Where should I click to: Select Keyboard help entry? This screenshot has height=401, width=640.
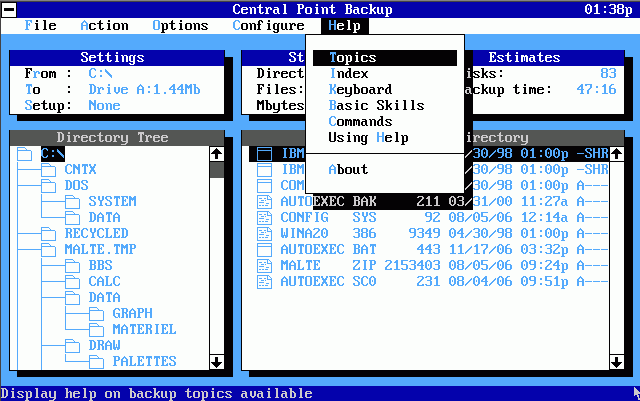click(360, 89)
